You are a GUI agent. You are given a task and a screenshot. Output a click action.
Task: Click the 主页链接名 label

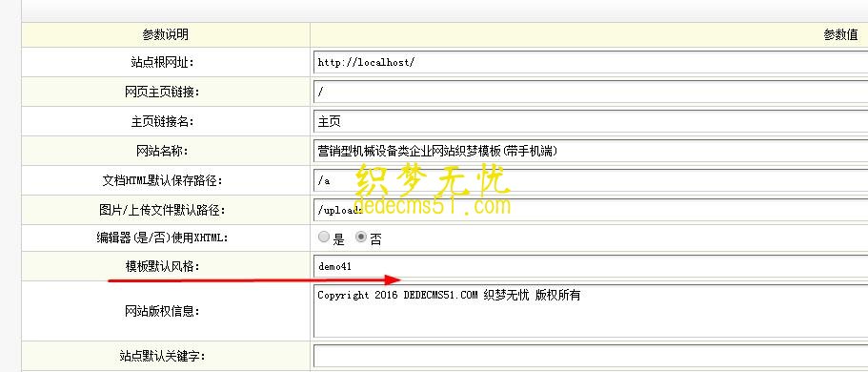tap(163, 121)
